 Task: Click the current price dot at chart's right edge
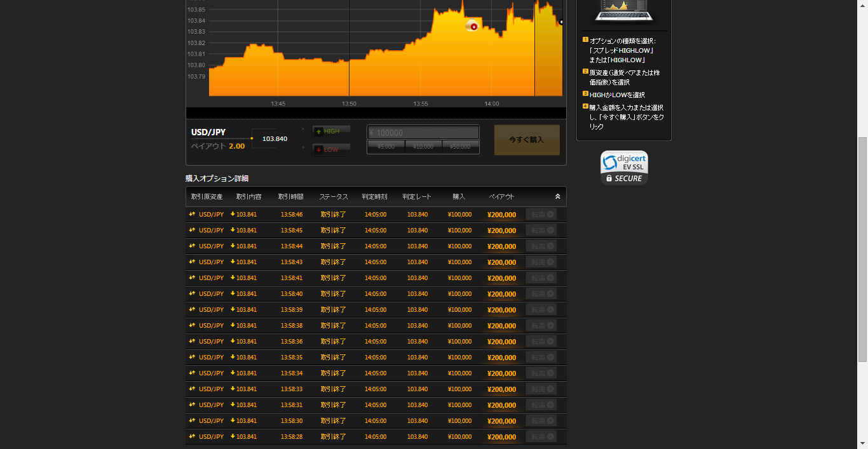pyautogui.click(x=561, y=22)
